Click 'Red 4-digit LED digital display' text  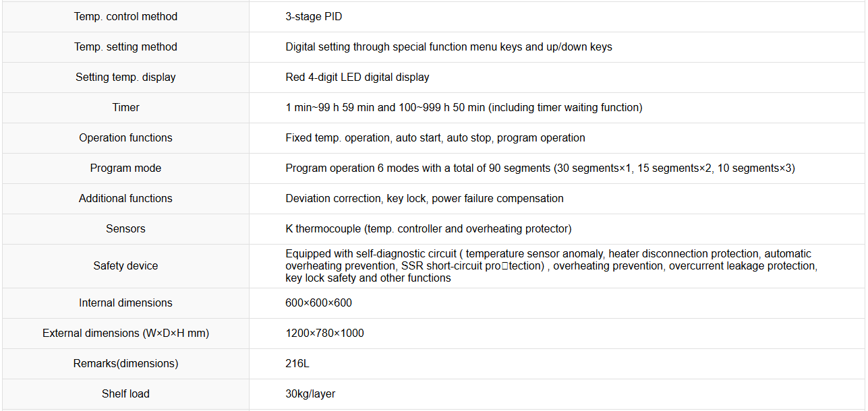(x=357, y=77)
